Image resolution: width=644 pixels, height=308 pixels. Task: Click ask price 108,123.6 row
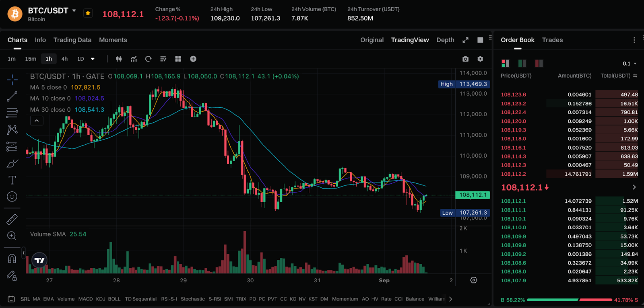click(569, 94)
